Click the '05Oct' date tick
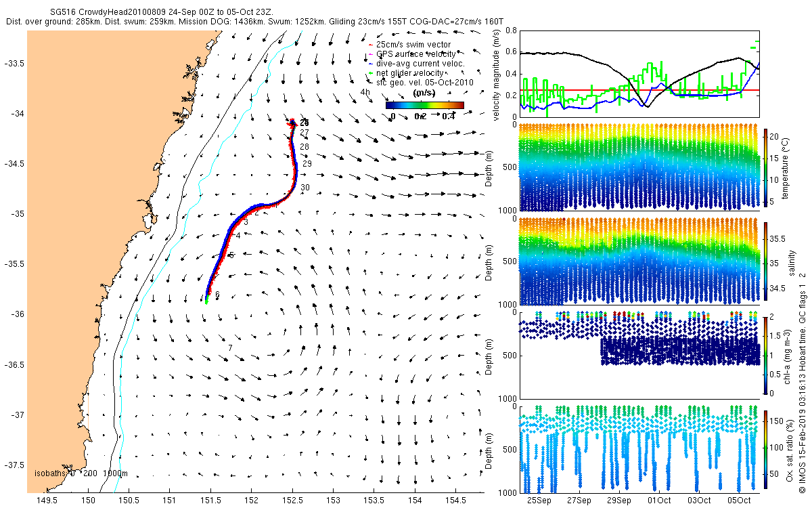Screen dimensions: 812x508 click(x=739, y=500)
